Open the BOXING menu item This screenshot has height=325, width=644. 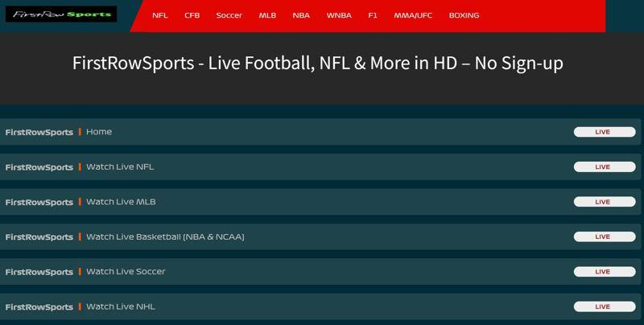click(464, 15)
